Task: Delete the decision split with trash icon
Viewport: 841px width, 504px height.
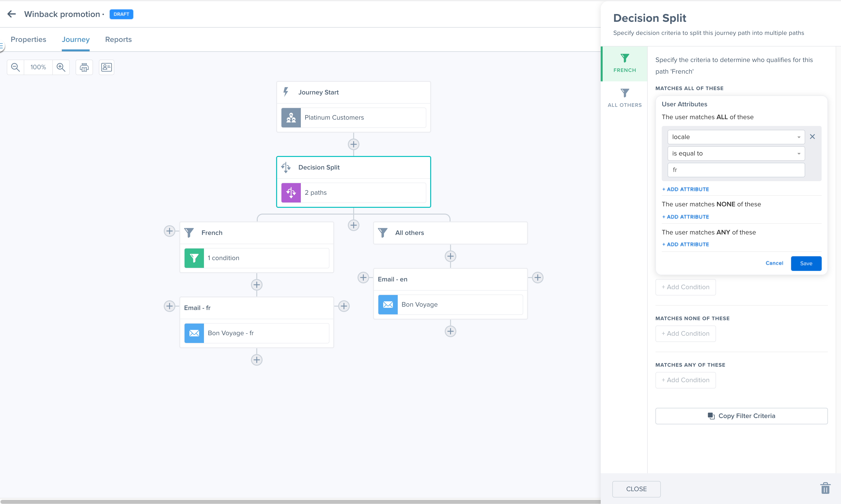Action: [x=825, y=488]
